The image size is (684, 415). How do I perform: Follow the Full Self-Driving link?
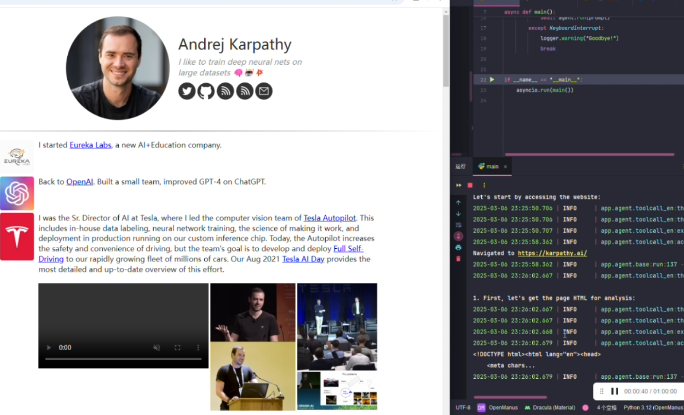[348, 249]
